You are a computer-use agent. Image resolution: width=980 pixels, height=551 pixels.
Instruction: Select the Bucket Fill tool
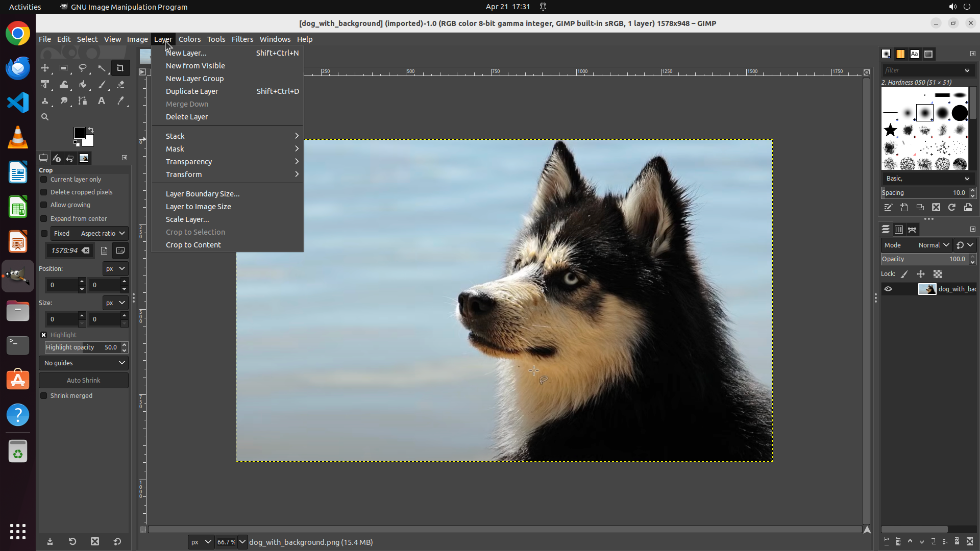pyautogui.click(x=82, y=85)
